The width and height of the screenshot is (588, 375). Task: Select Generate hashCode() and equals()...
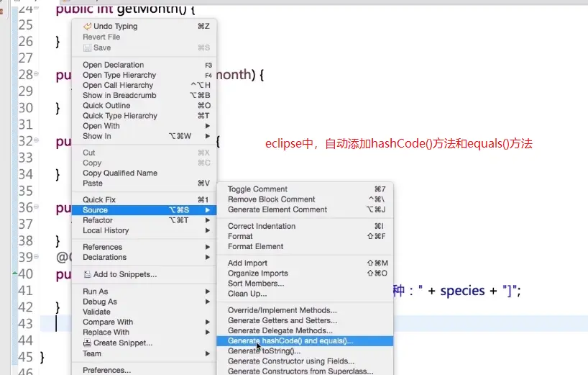click(x=305, y=341)
